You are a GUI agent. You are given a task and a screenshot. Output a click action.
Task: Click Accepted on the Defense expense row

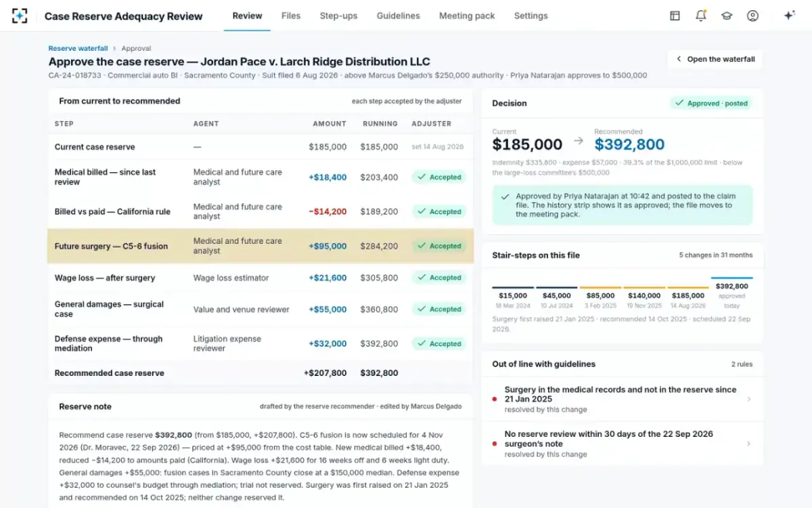pos(439,344)
